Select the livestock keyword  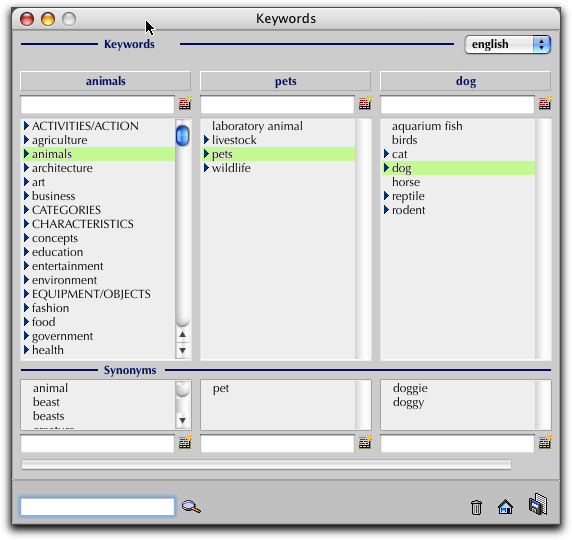234,140
